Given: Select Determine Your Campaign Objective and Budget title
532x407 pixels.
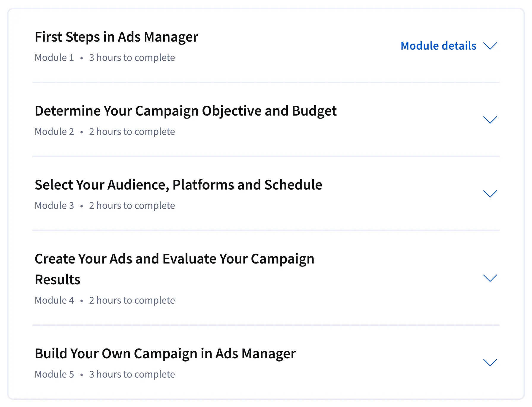Looking at the screenshot, I should pos(186,111).
